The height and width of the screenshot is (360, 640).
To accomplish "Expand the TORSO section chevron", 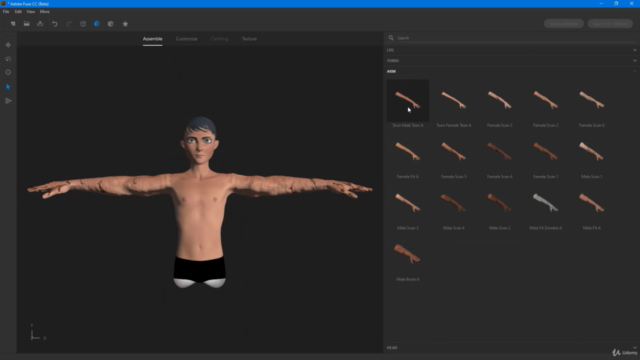I will (x=635, y=61).
